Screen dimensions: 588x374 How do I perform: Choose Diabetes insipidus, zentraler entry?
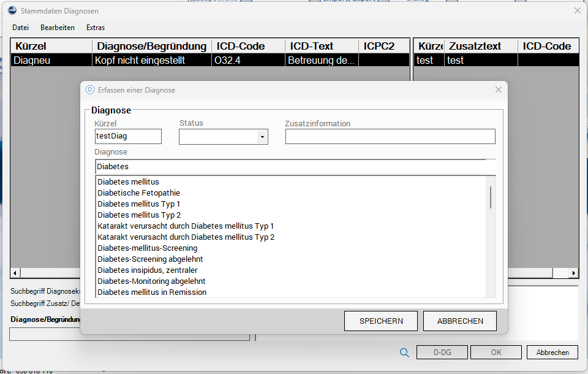(x=147, y=270)
